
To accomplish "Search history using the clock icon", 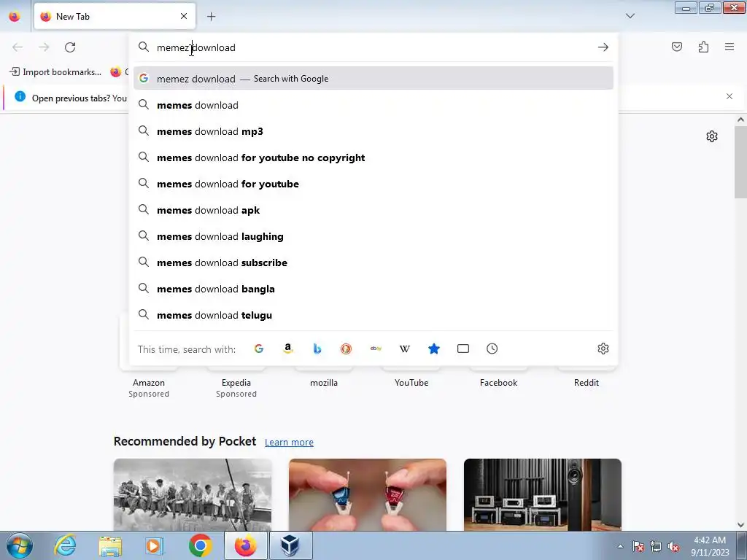I will coord(492,349).
